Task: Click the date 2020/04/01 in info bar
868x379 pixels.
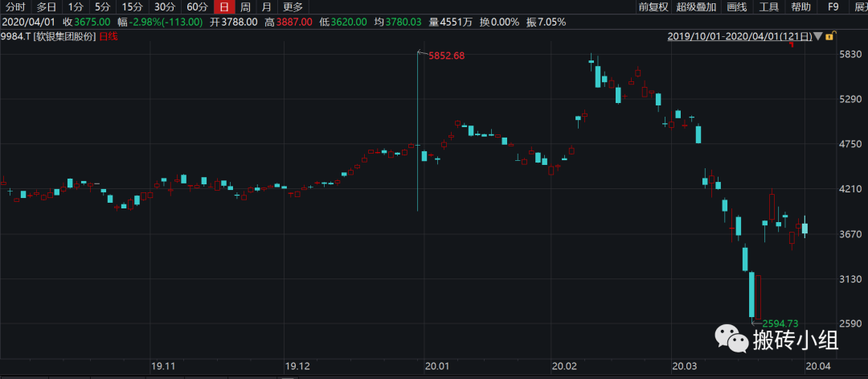Action: 27,23
